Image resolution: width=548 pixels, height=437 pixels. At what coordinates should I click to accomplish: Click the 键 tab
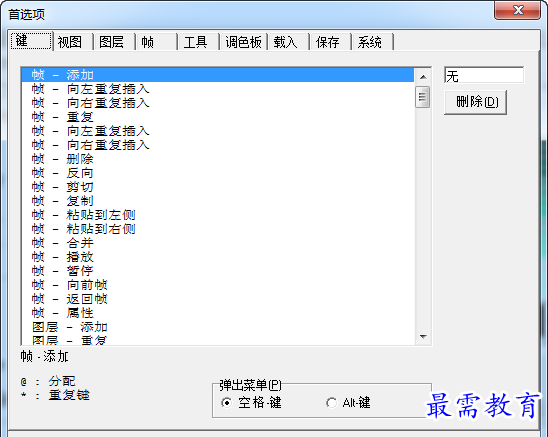(x=31, y=41)
